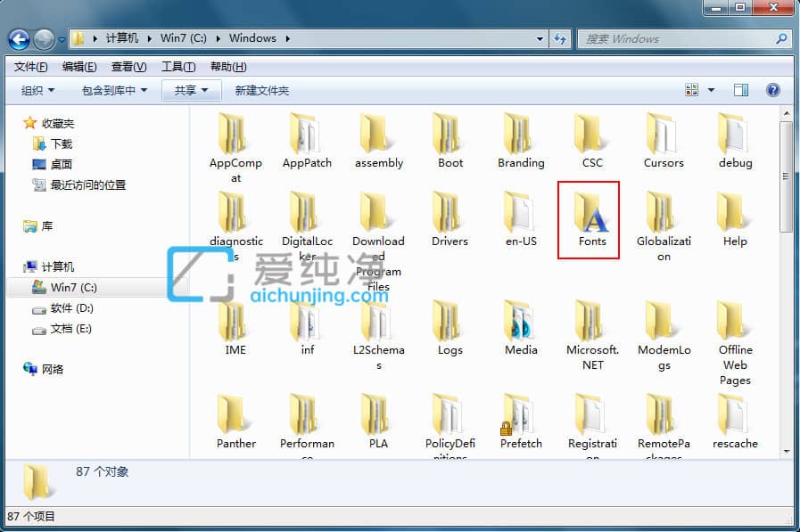Select 网络 in navigation pane
This screenshot has height=532, width=800.
tap(44, 369)
